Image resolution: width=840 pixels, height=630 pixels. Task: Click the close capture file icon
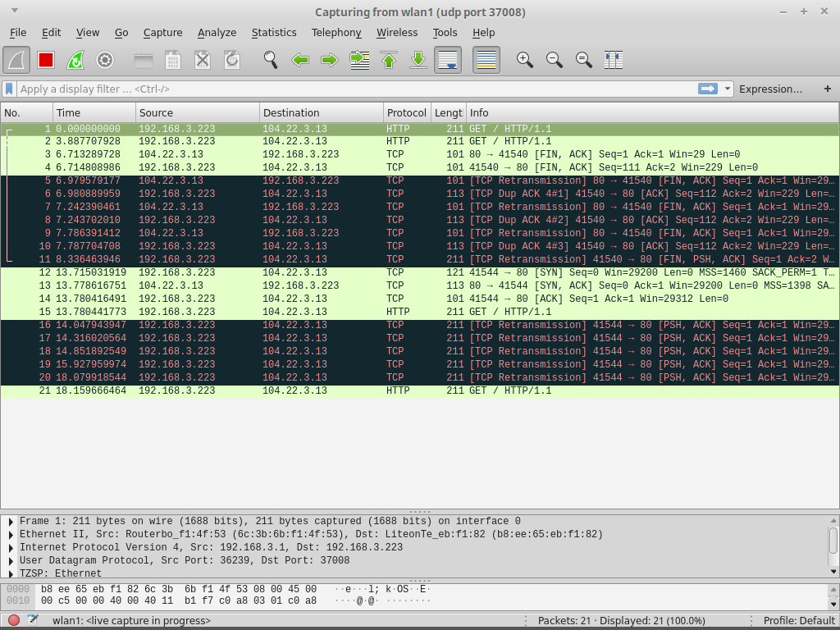click(203, 59)
